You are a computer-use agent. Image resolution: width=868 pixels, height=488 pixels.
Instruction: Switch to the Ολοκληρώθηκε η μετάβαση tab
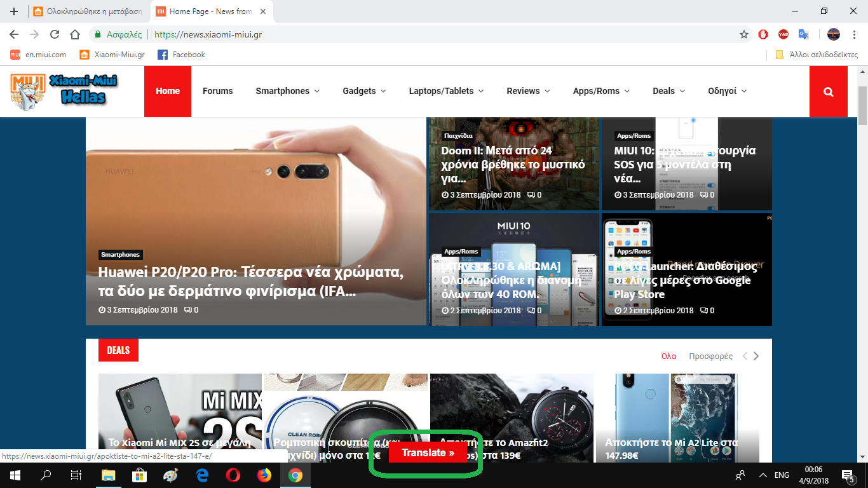(89, 11)
